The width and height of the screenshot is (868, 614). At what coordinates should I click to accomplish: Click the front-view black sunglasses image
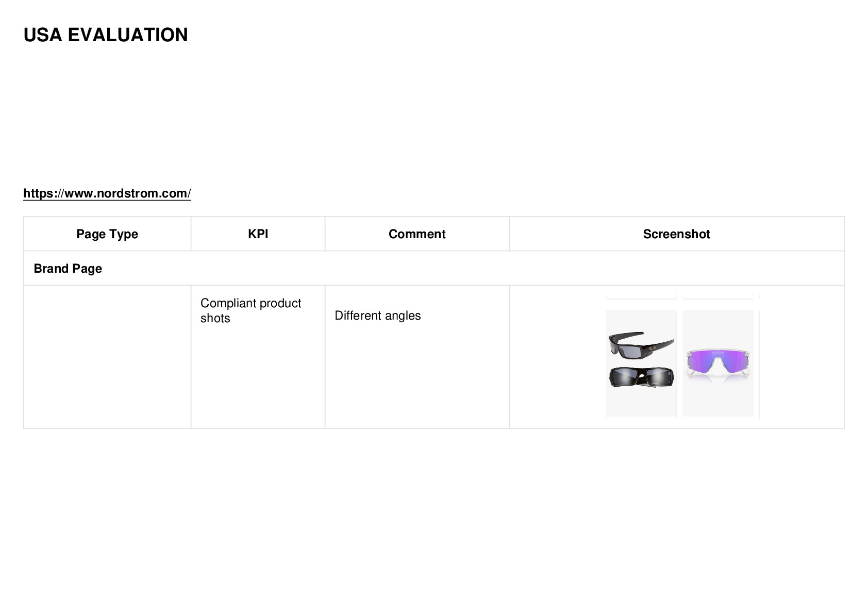click(x=641, y=377)
